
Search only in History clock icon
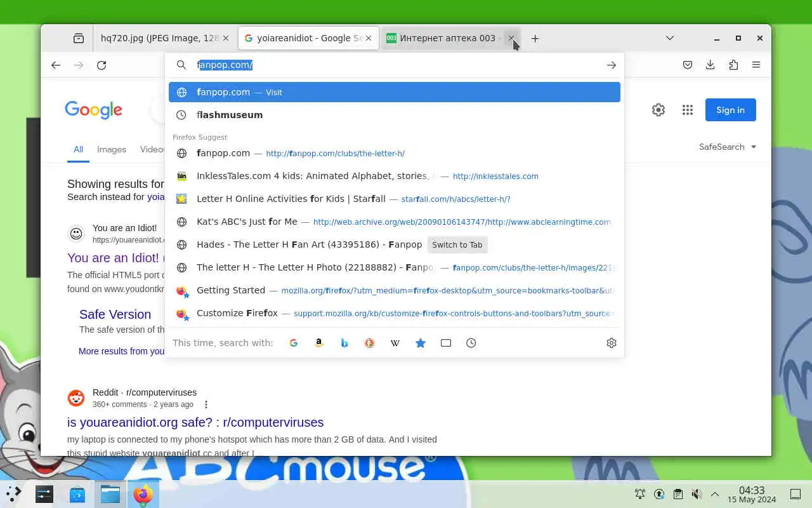[471, 343]
